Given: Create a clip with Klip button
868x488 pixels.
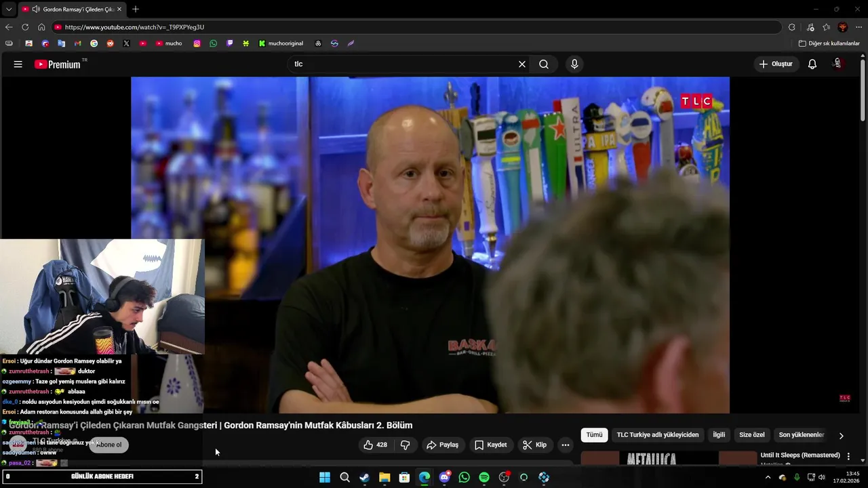Looking at the screenshot, I should point(534,445).
